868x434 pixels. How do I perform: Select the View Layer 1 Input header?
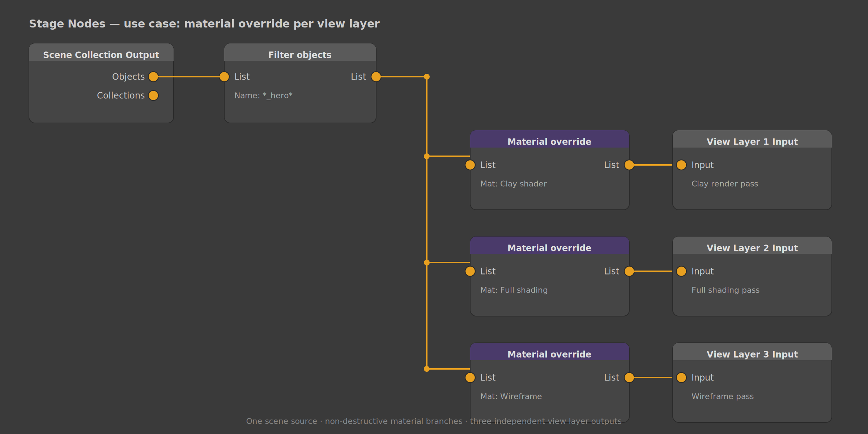click(752, 139)
